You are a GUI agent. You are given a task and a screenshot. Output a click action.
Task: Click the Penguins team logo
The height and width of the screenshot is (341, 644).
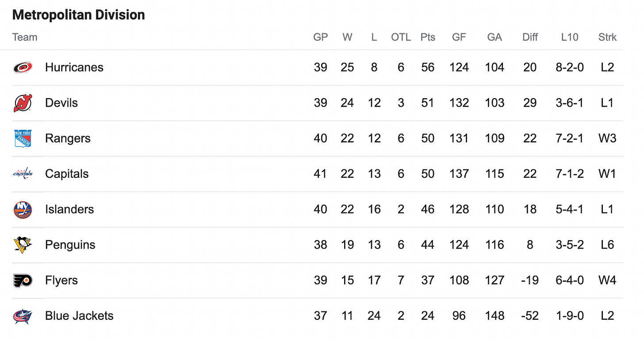click(x=23, y=245)
